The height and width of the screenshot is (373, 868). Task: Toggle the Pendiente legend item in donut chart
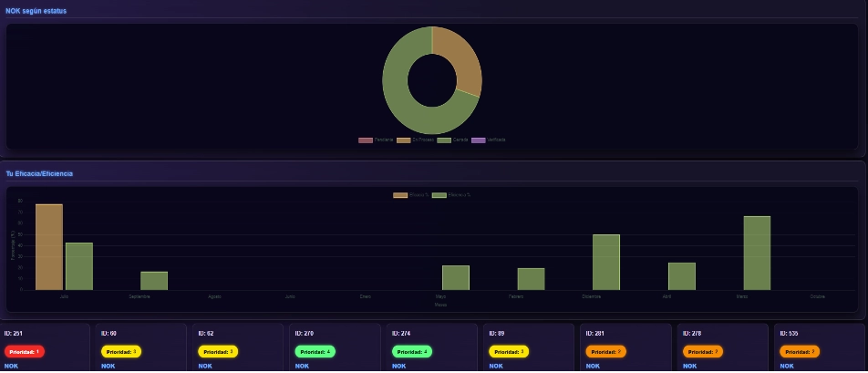pyautogui.click(x=376, y=140)
